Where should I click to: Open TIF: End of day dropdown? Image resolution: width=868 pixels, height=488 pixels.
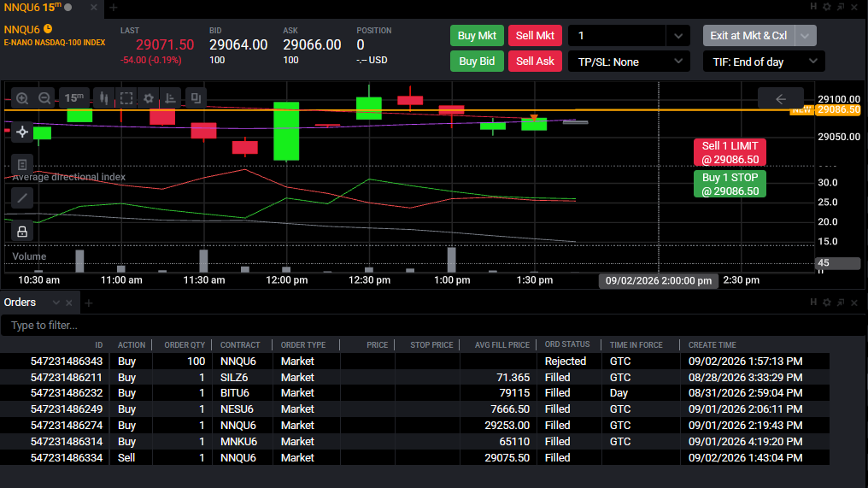pyautogui.click(x=764, y=62)
